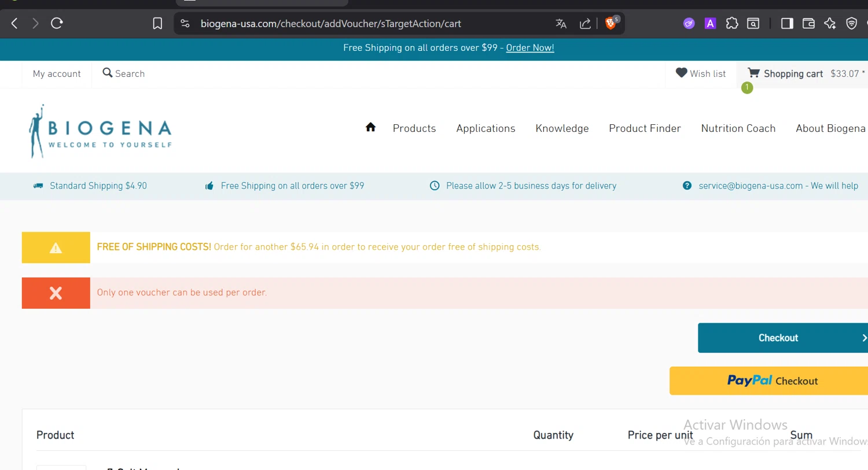This screenshot has height=470, width=868.
Task: Toggle the browser sidebar panel
Action: [787, 24]
